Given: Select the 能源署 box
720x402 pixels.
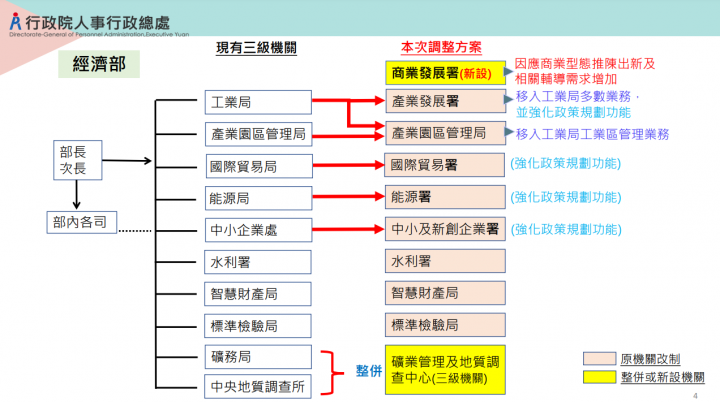Looking at the screenshot, I should (x=445, y=197).
